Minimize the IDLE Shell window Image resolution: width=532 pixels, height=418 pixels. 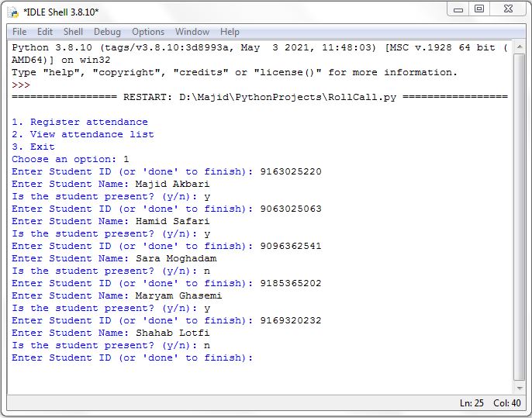tap(458, 9)
